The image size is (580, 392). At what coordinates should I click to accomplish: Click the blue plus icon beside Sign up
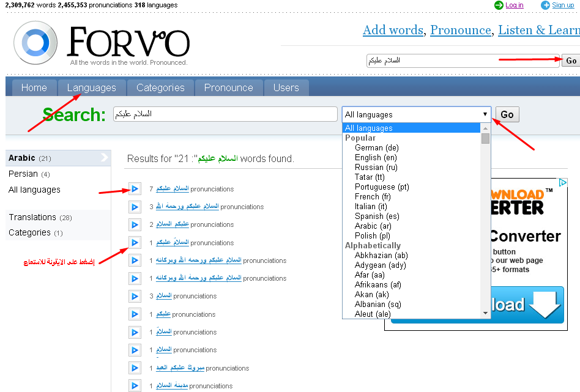pyautogui.click(x=545, y=5)
